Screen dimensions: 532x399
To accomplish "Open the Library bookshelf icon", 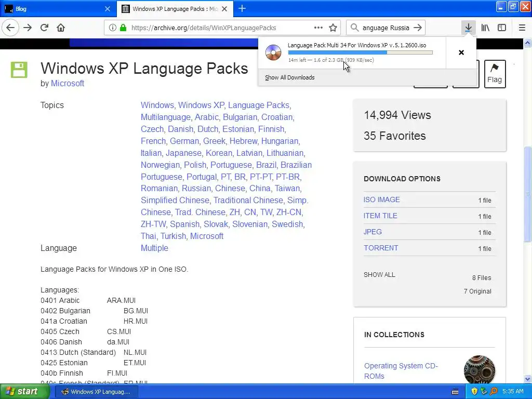I will pyautogui.click(x=485, y=28).
